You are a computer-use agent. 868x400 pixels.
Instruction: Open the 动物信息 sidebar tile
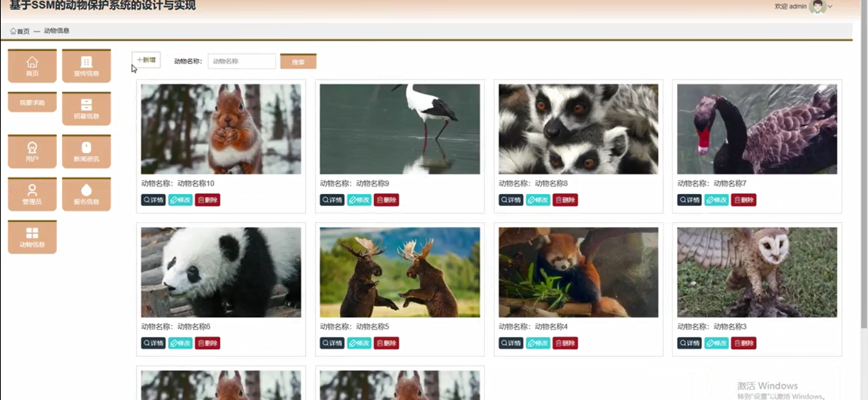pos(32,236)
